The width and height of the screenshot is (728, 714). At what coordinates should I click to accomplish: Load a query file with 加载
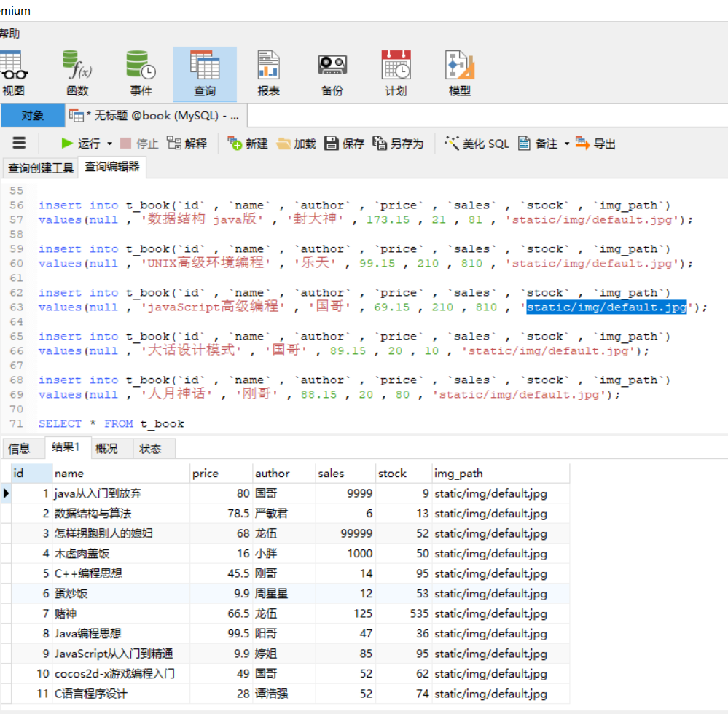tap(296, 144)
